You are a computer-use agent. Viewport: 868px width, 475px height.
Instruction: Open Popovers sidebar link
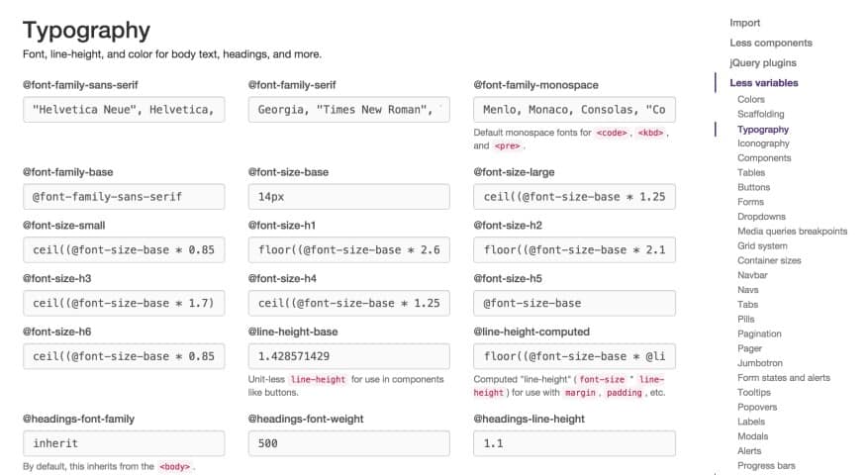tap(757, 407)
